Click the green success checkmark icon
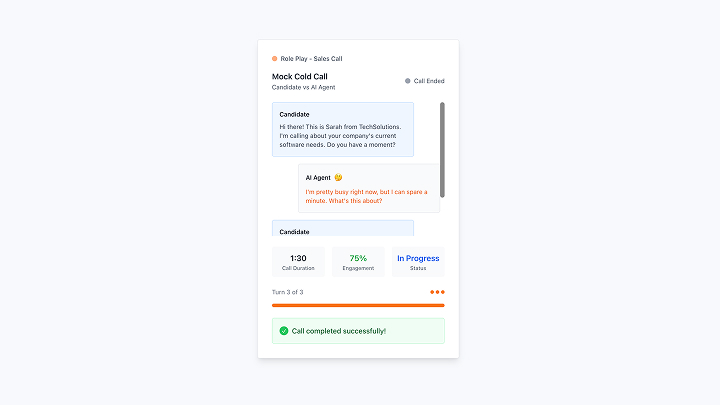The image size is (720, 405). click(284, 331)
